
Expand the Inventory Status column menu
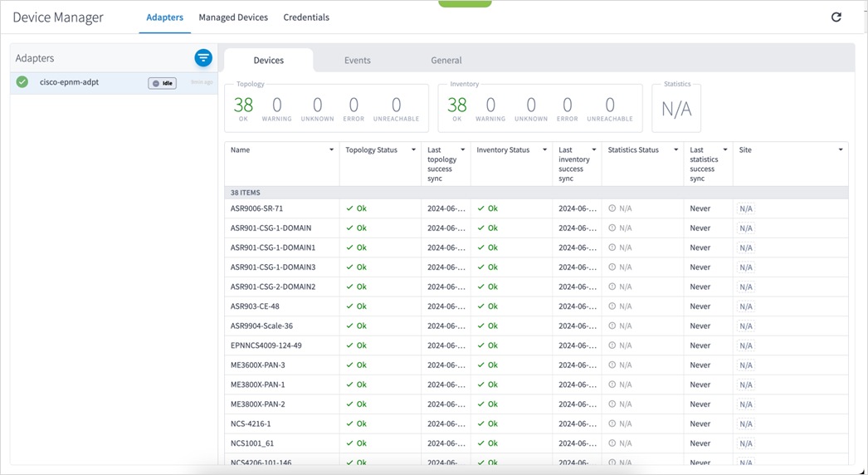pos(544,150)
